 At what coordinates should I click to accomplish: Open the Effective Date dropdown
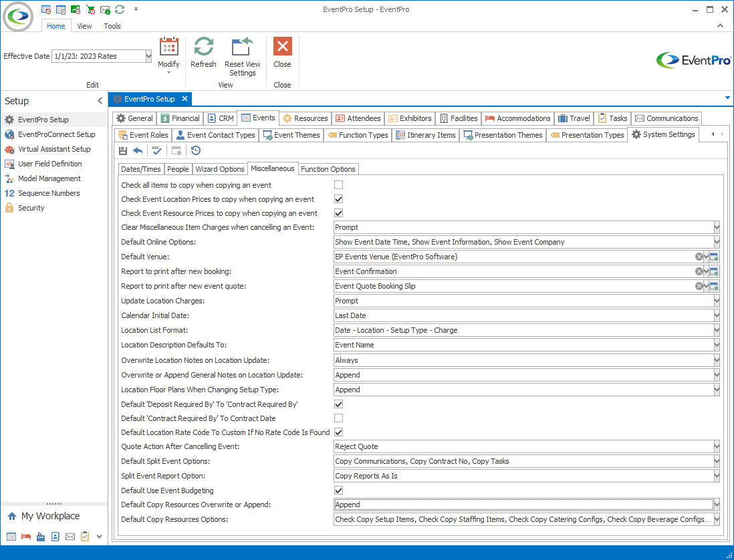click(148, 56)
